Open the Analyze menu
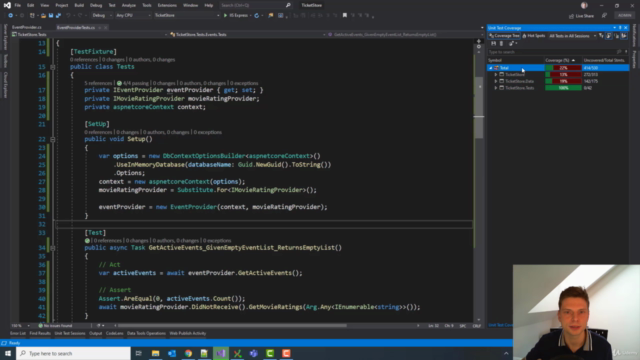 [129, 5]
